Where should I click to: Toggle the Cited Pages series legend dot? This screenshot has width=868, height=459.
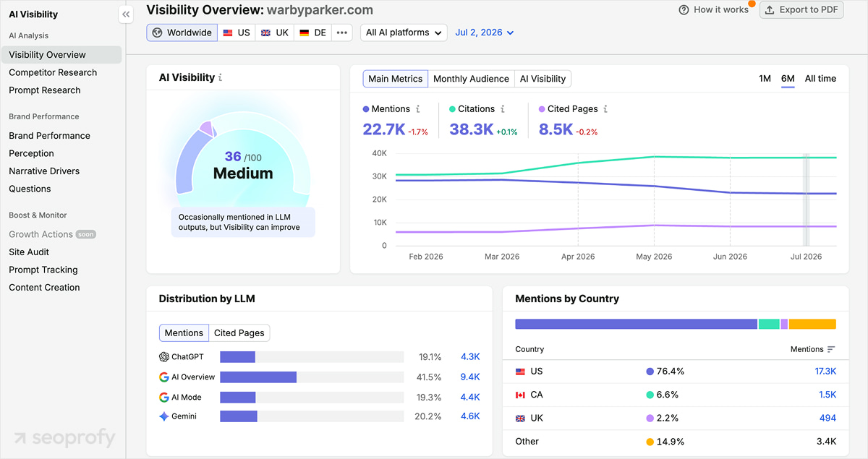click(542, 109)
